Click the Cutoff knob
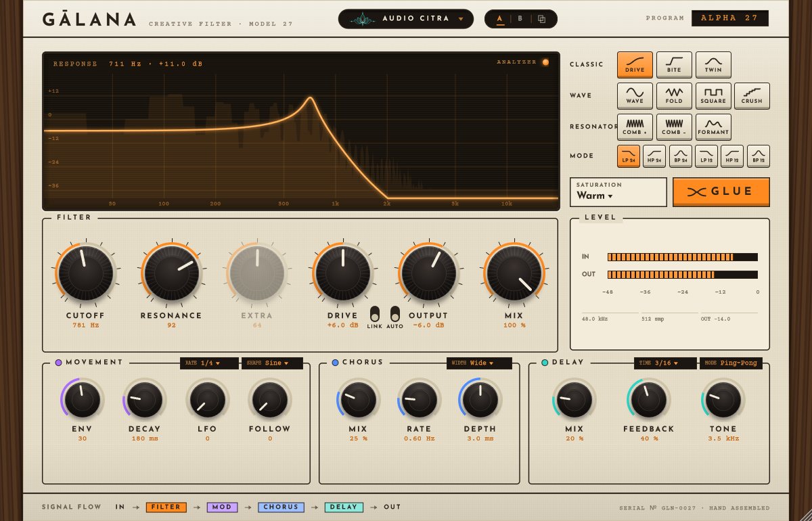Viewport: 812px width, 521px height. point(85,273)
